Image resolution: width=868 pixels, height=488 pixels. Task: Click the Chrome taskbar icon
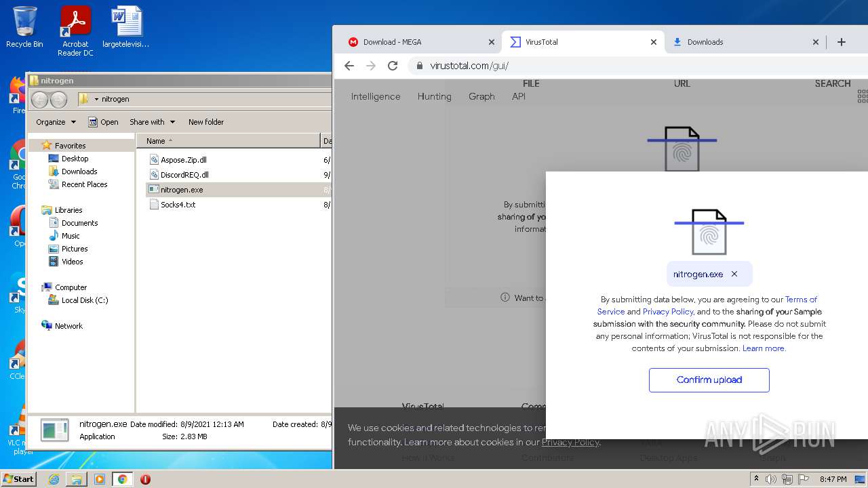[x=123, y=479]
